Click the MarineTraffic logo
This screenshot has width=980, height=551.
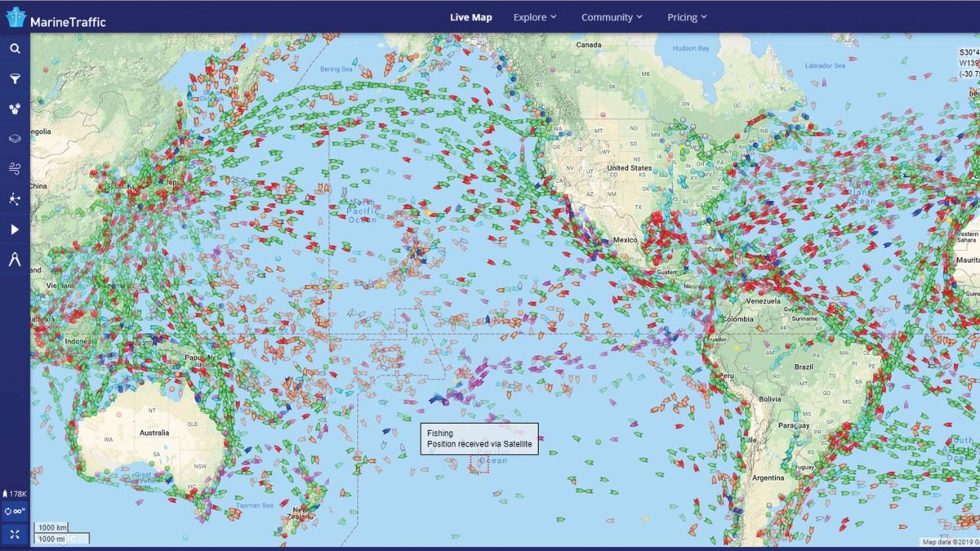(x=56, y=18)
